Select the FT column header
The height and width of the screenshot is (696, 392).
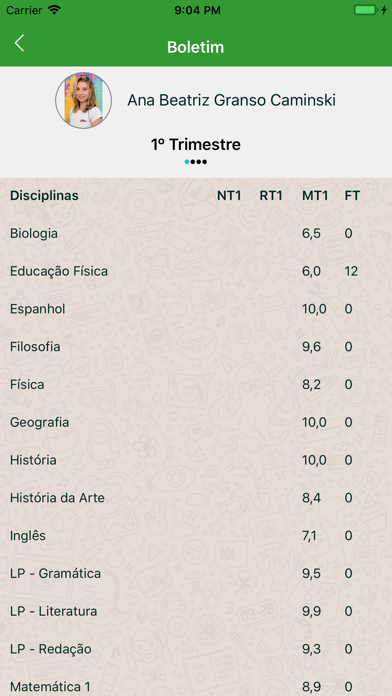[352, 196]
